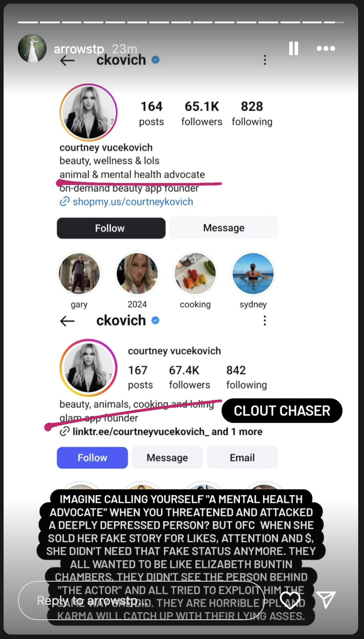The height and width of the screenshot is (639, 364).
Task: Share the story via paper plane icon
Action: [x=325, y=600]
